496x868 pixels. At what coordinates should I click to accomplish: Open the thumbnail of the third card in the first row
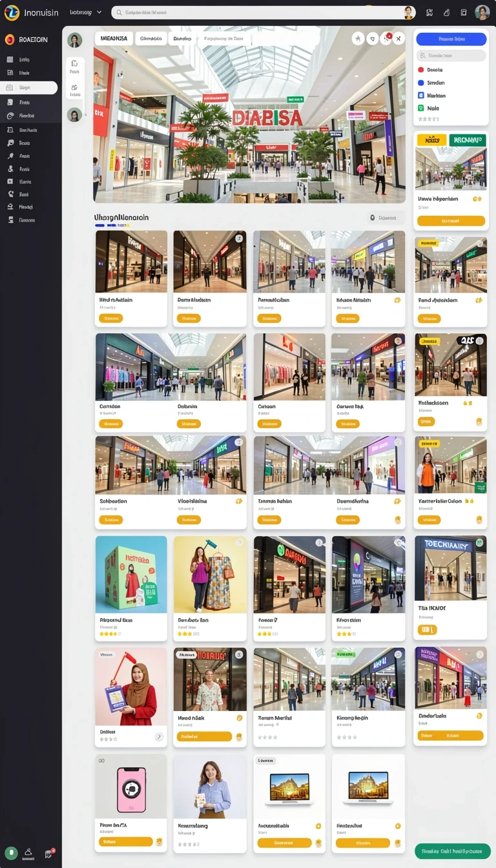point(289,262)
